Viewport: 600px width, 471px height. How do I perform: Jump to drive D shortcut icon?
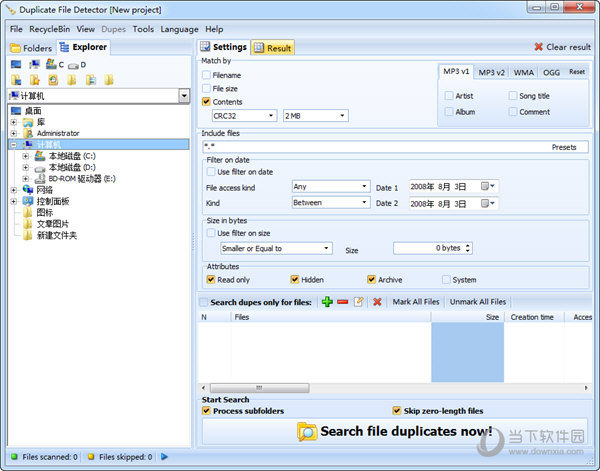pyautogui.click(x=77, y=65)
